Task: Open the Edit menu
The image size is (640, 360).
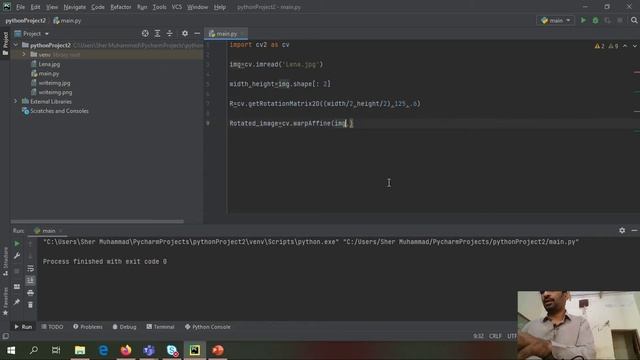Action: pos(35,7)
